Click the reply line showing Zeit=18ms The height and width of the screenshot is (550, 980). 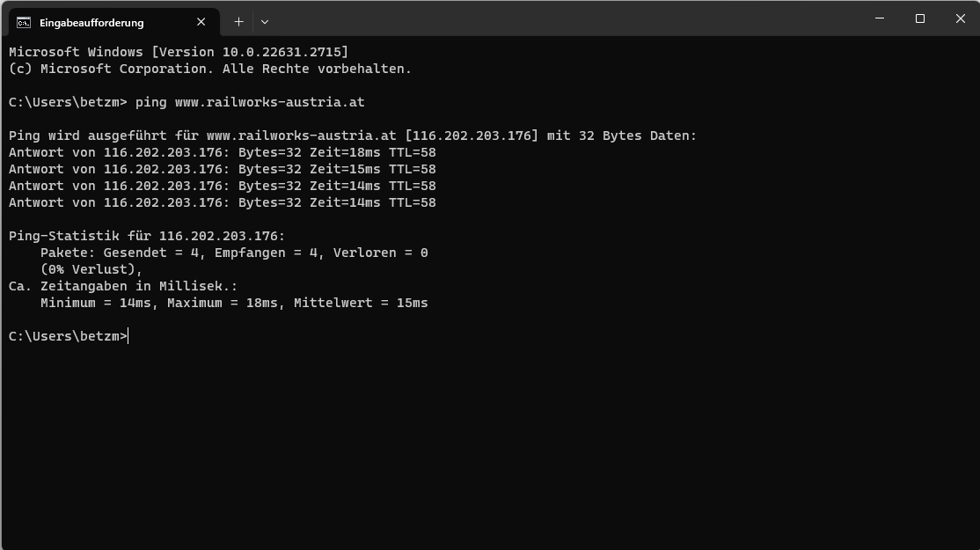pyautogui.click(x=222, y=152)
